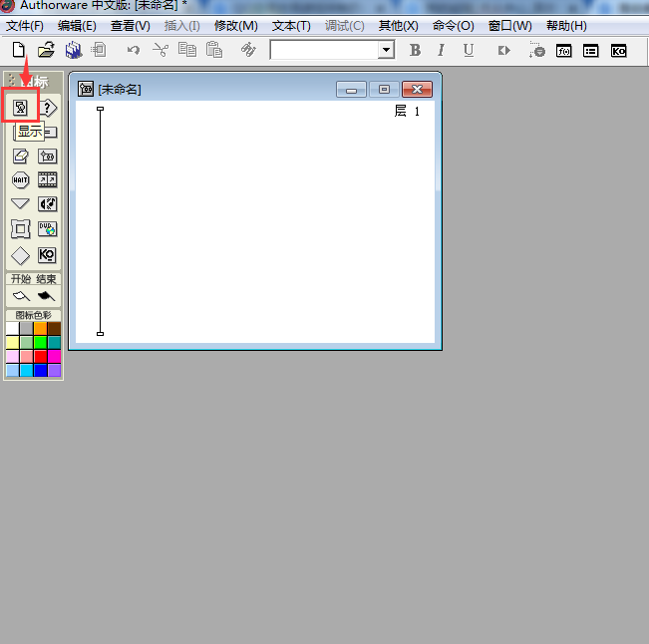Choose the Erase icon in the palette
The width and height of the screenshot is (649, 644).
click(20, 157)
